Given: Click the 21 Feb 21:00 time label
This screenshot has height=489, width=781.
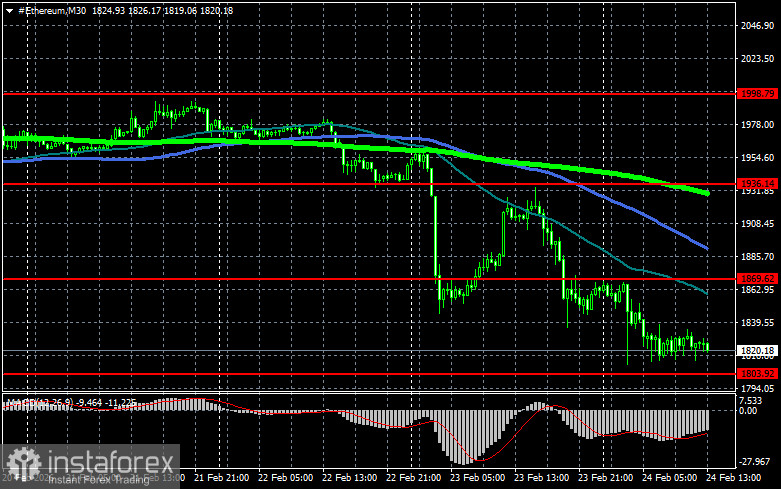Looking at the screenshot, I should click(222, 478).
